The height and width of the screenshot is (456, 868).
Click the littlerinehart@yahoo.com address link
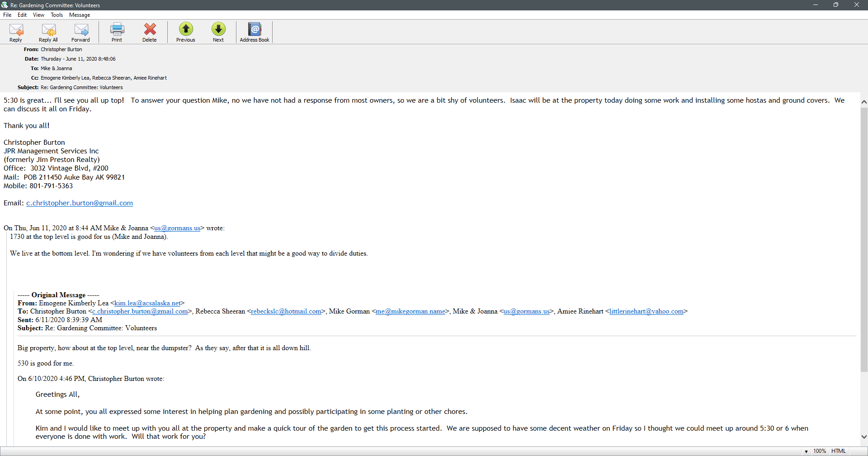click(x=646, y=311)
